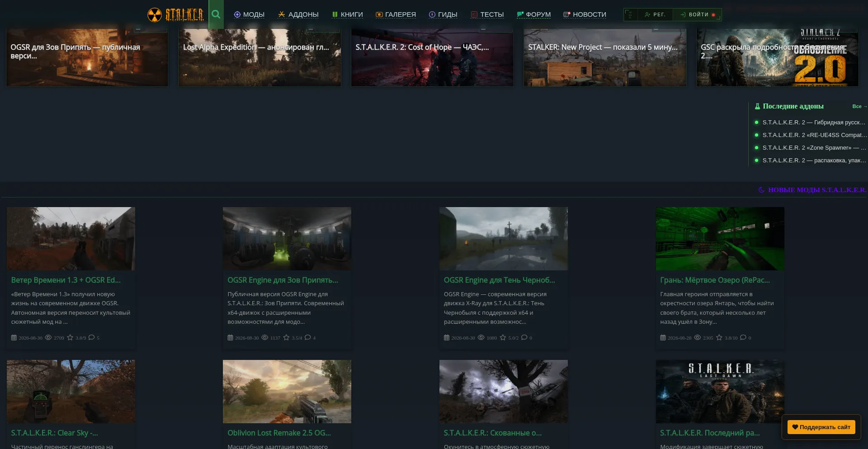Click the Ветер Времени mod screenshot thumbnail

71,239
